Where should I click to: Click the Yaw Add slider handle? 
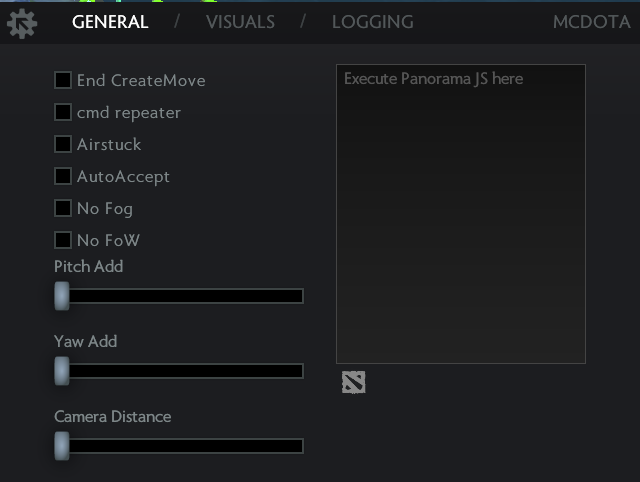[x=62, y=371]
